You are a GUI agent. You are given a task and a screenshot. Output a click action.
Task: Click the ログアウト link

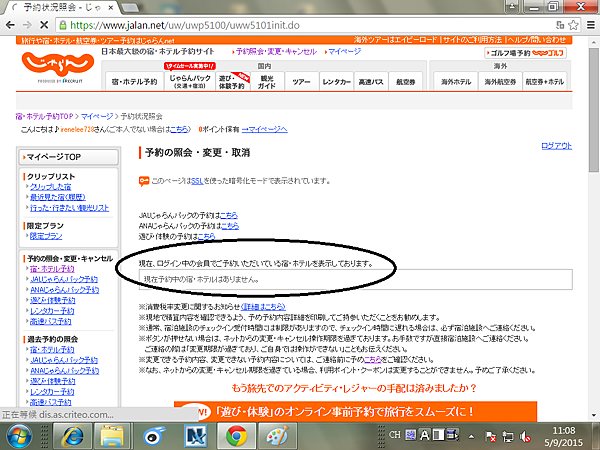tap(556, 145)
